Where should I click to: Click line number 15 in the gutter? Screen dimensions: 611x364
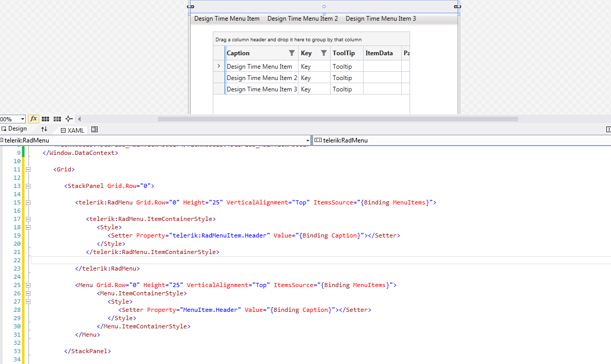[x=17, y=203]
